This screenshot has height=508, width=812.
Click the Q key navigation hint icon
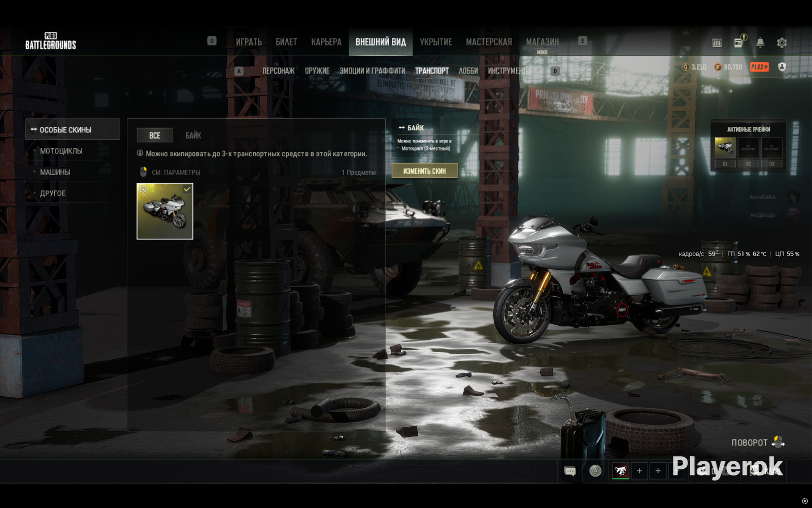click(212, 41)
